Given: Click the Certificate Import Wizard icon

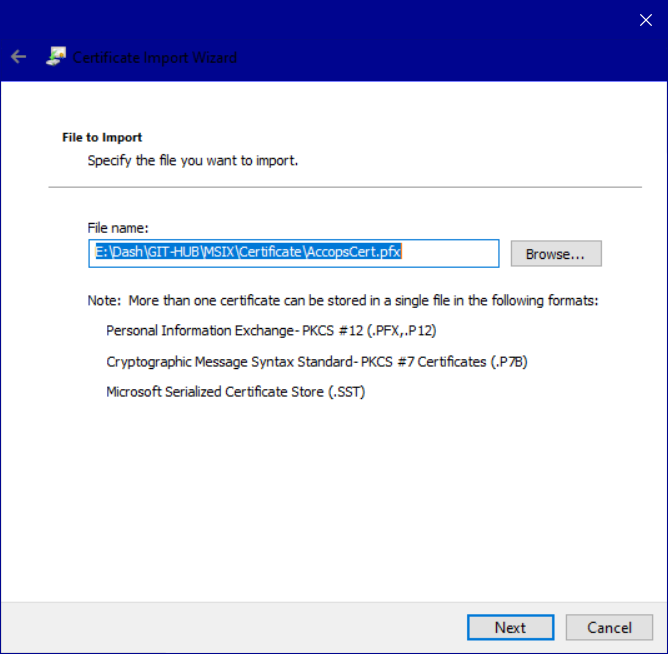Looking at the screenshot, I should click(x=57, y=57).
